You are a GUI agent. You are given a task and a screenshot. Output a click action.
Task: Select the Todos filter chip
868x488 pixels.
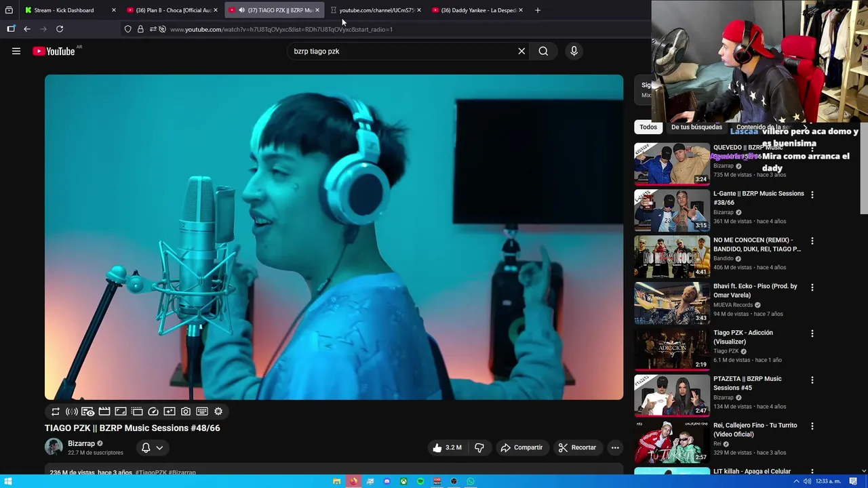[x=648, y=127]
